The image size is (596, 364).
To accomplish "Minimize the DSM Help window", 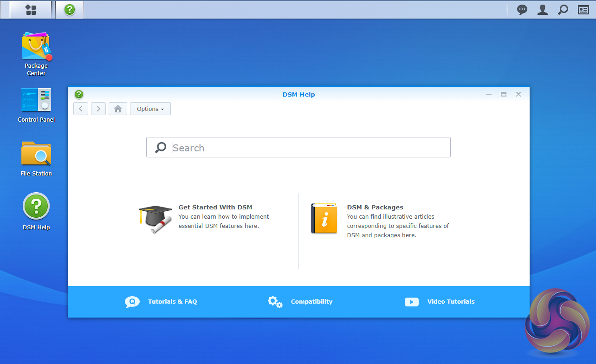I will (x=489, y=94).
